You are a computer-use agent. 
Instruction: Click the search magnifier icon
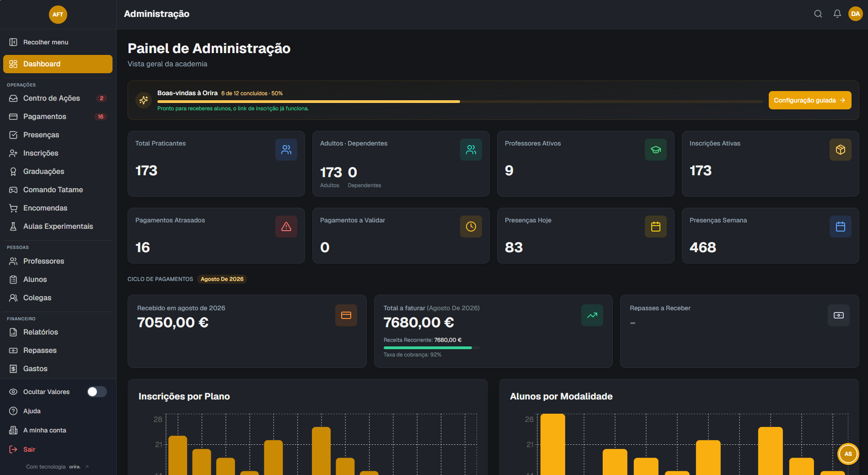818,14
